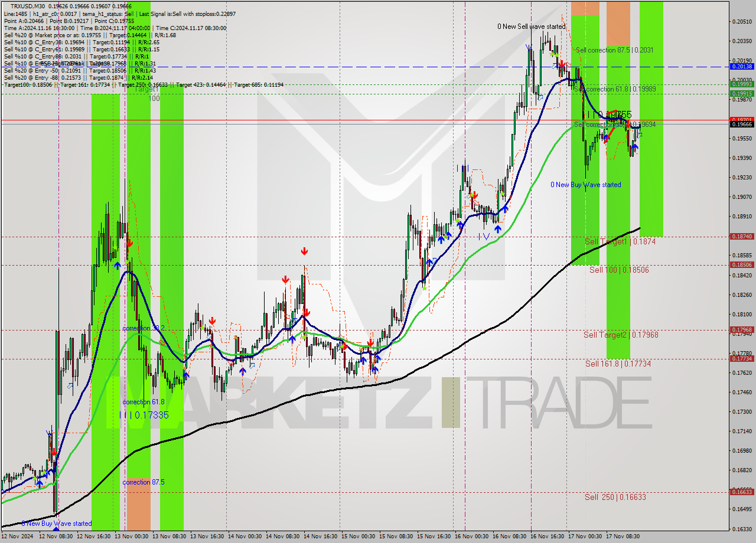Select the 'correction 61.8' label
This screenshot has height=543, width=756.
[x=144, y=402]
